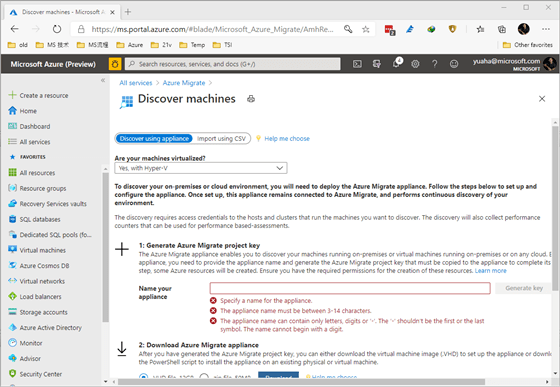This screenshot has height=387, width=560.
Task: Open Azure Cloud Shell icon
Action: (357, 64)
